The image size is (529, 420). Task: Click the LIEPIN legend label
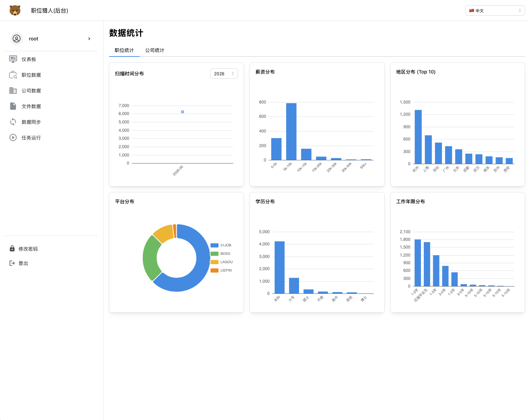tap(226, 270)
